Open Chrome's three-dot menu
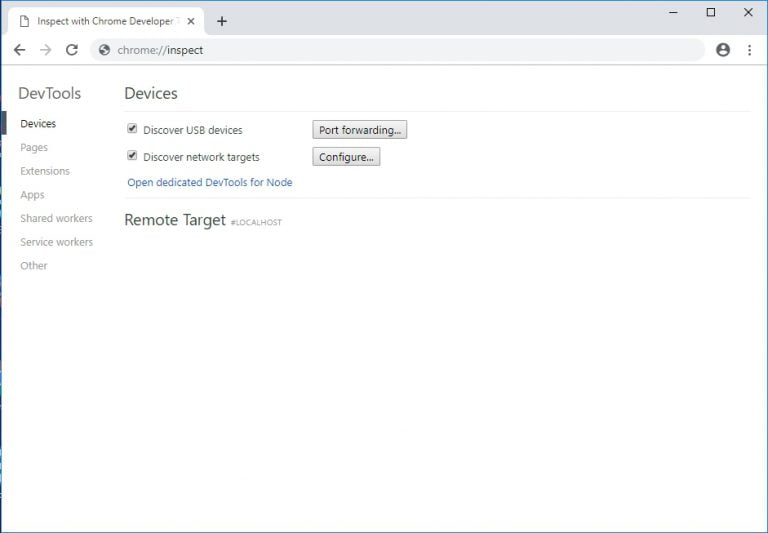768x533 pixels. click(x=749, y=50)
